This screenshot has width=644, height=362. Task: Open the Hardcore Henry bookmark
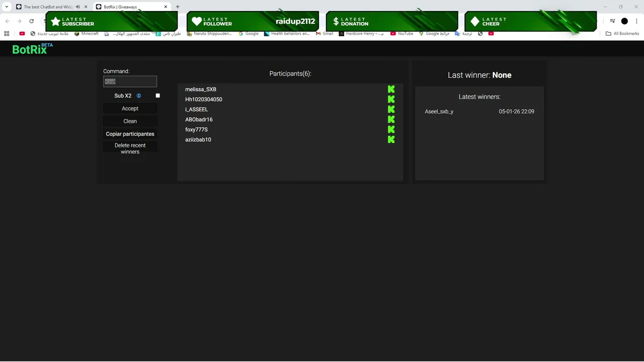(x=361, y=34)
